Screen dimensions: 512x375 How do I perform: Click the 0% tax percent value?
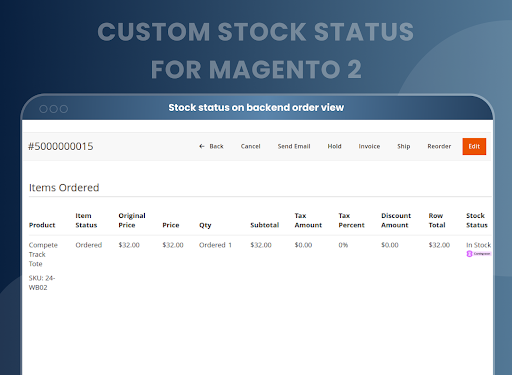(x=343, y=245)
